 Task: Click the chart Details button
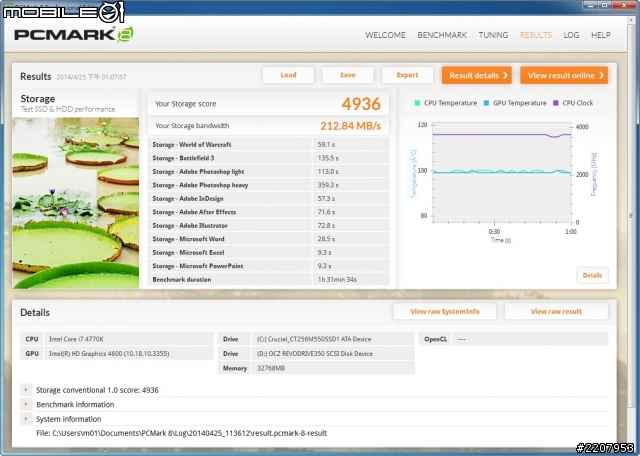592,275
